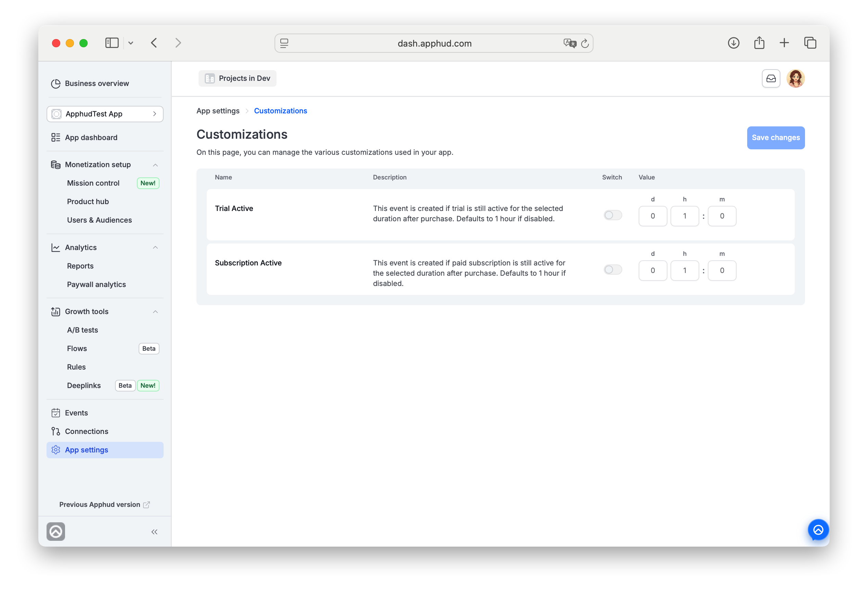Go forward in Safari

(x=178, y=43)
